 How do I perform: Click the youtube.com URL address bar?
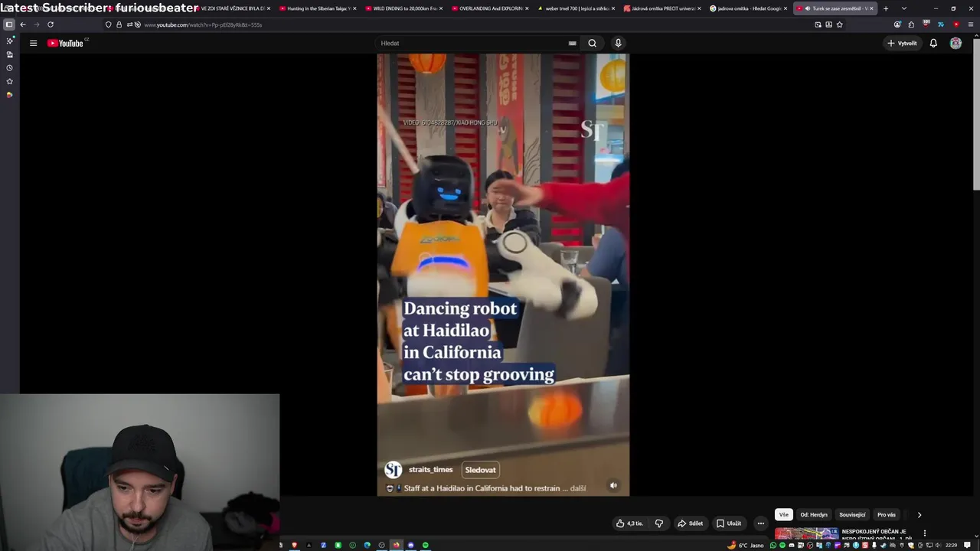pos(459,24)
